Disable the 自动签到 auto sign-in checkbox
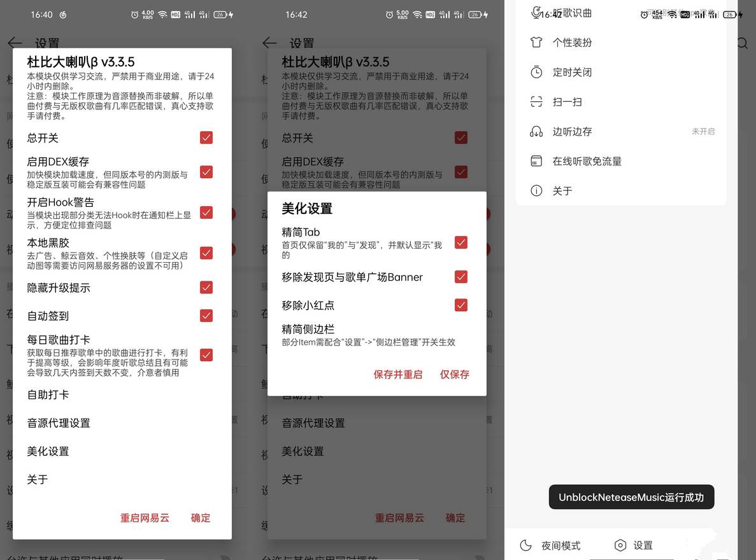Screen dimensions: 756x560 [x=206, y=316]
